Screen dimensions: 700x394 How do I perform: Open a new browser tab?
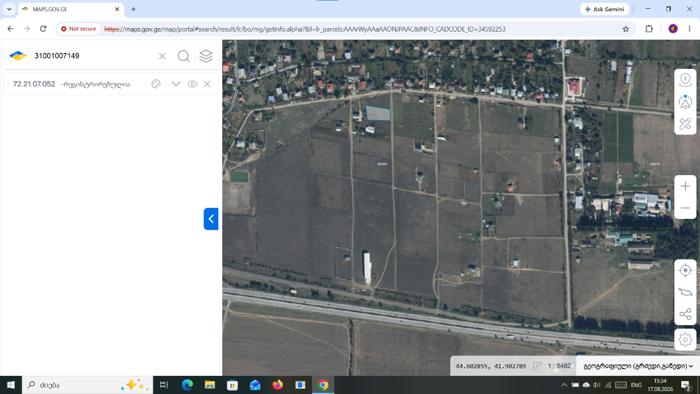tap(133, 9)
